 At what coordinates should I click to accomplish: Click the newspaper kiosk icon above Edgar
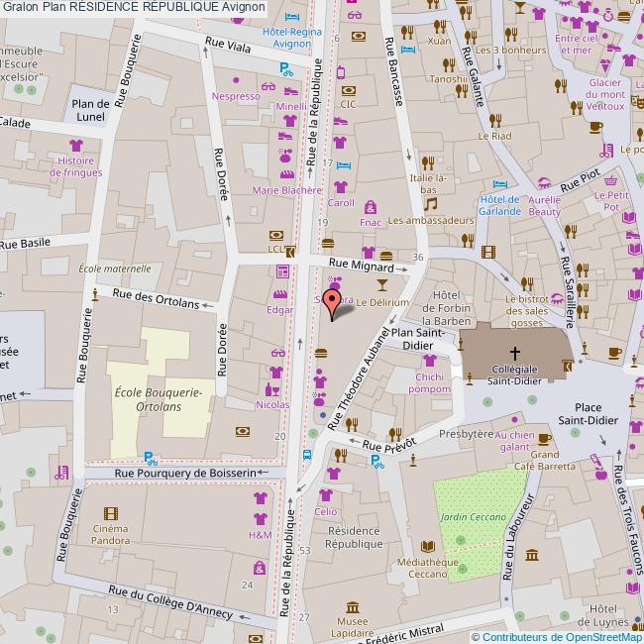pos(282,271)
